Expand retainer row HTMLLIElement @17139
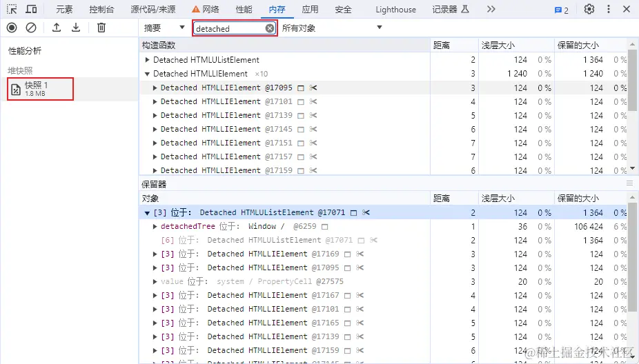The image size is (639, 364). [x=155, y=337]
